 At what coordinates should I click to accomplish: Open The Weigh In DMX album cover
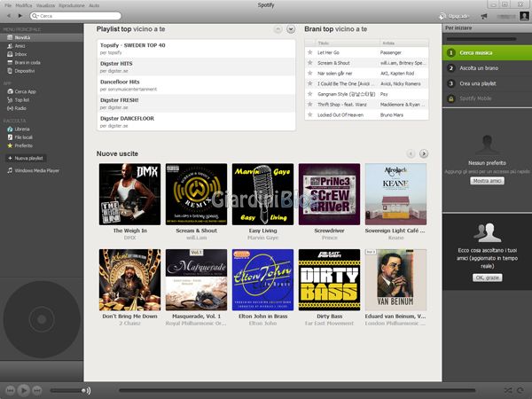coord(129,194)
